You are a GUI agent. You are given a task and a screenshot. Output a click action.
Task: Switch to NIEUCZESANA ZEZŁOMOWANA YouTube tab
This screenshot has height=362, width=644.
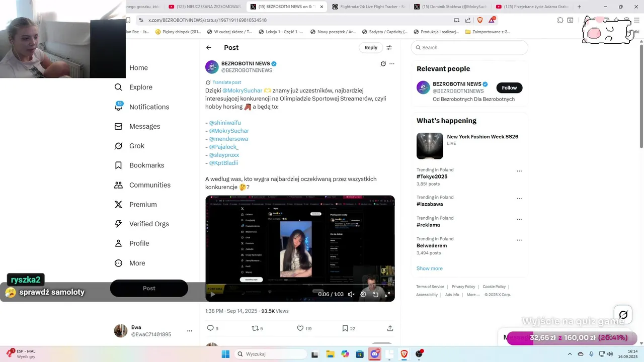204,7
